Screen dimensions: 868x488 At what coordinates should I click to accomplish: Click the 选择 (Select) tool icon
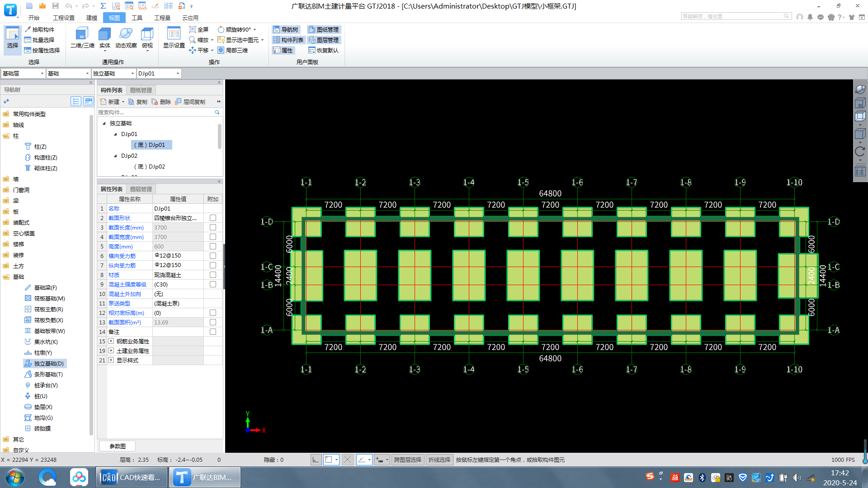tap(12, 38)
